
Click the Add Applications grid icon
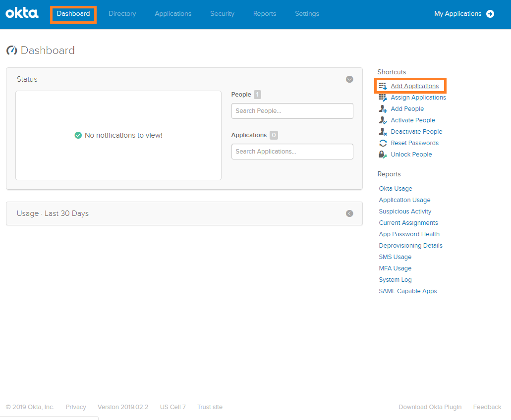point(383,86)
